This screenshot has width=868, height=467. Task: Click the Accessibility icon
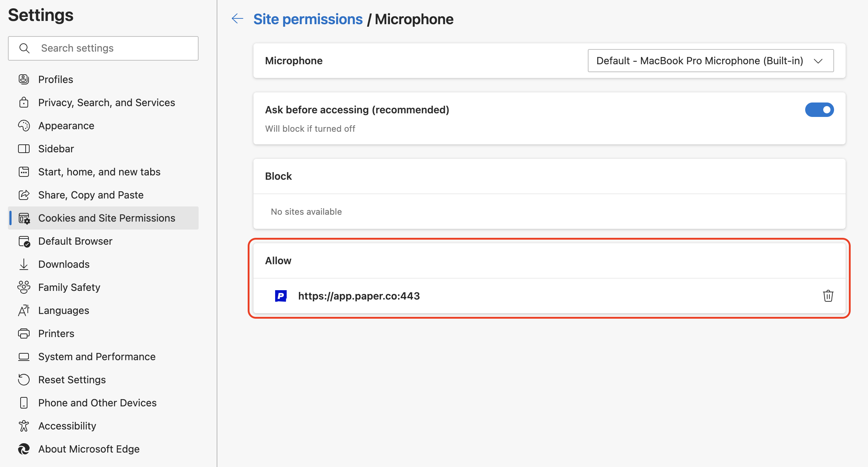pos(24,425)
